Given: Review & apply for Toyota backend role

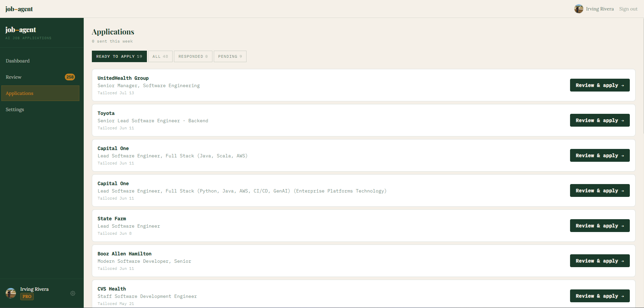Looking at the screenshot, I should pos(599,120).
